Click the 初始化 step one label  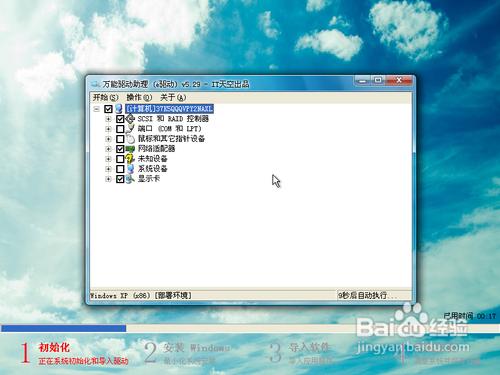coord(54,347)
